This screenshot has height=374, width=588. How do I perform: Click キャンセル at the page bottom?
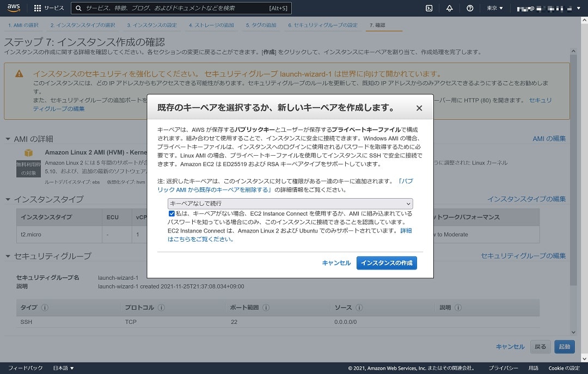pos(510,347)
